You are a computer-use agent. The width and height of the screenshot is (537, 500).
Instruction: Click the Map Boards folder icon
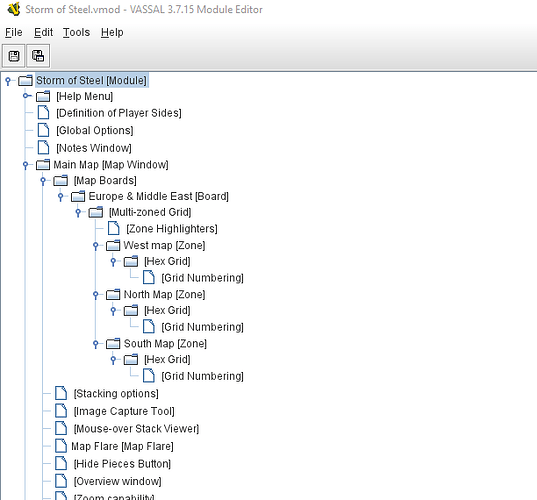click(x=61, y=180)
